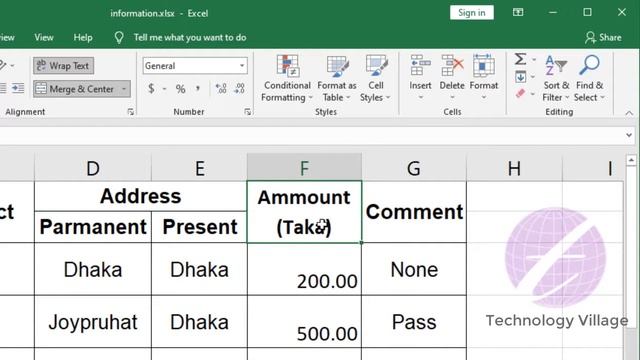
Task: Open Cell Styles gallery
Action: coord(376,79)
